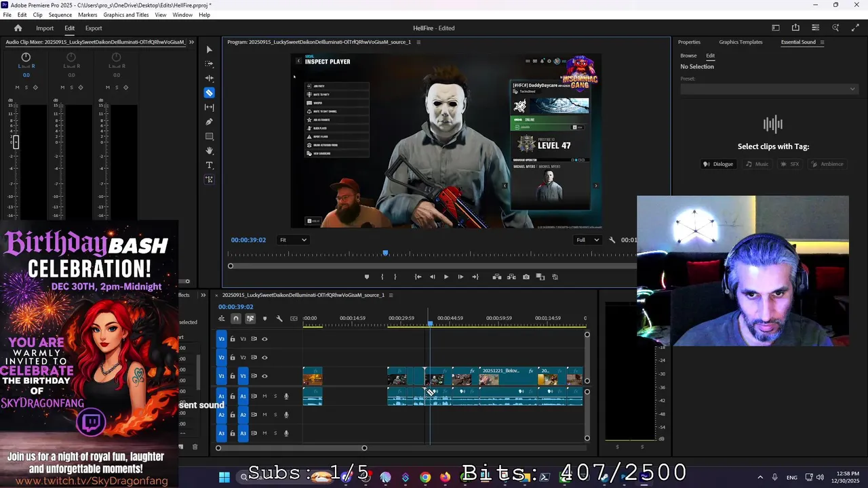Mute the A1 timeline track
The image size is (868, 488).
coord(264,396)
